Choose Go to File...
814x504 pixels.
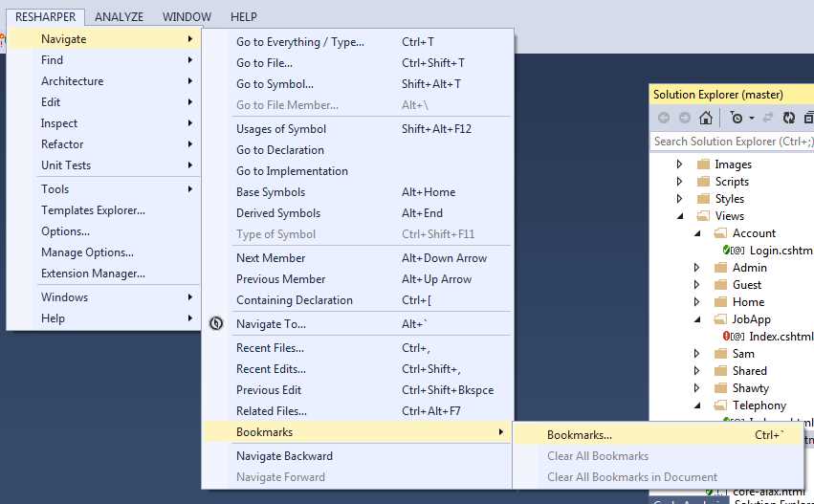pyautogui.click(x=358, y=63)
